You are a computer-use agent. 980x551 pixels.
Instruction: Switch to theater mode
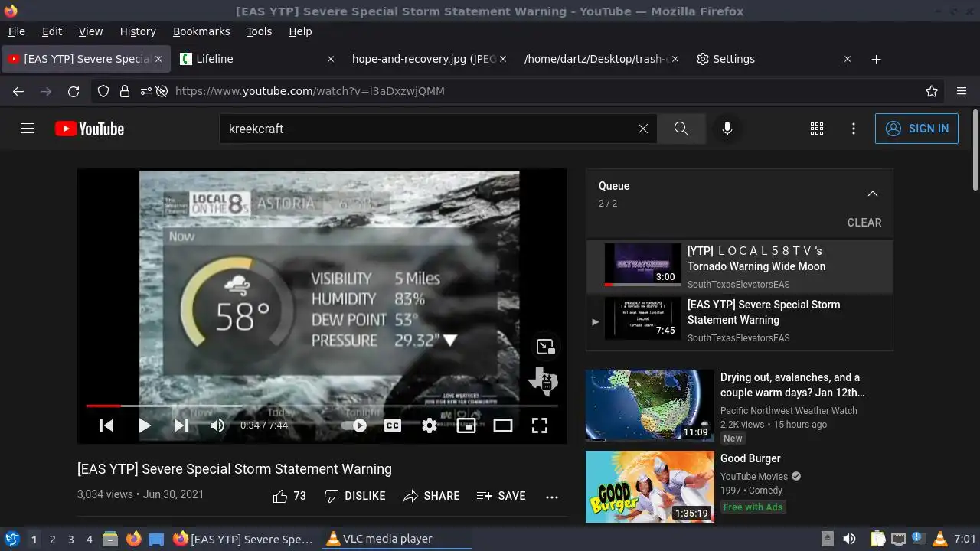click(x=503, y=425)
